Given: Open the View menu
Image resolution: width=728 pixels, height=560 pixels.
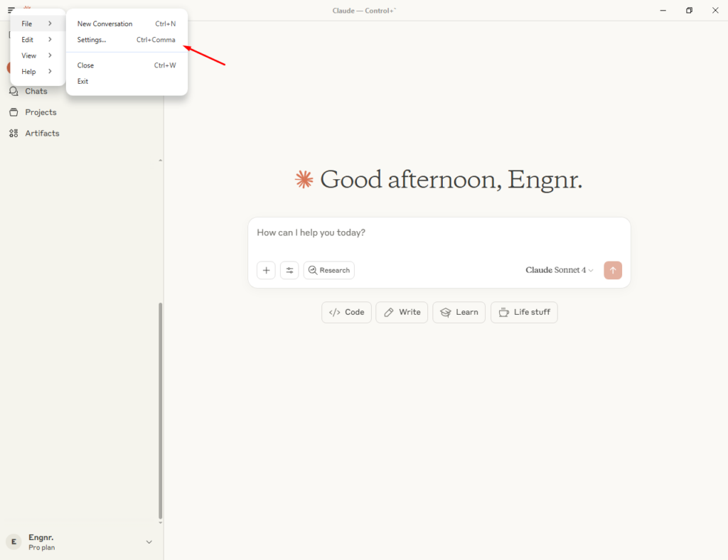Looking at the screenshot, I should point(37,55).
